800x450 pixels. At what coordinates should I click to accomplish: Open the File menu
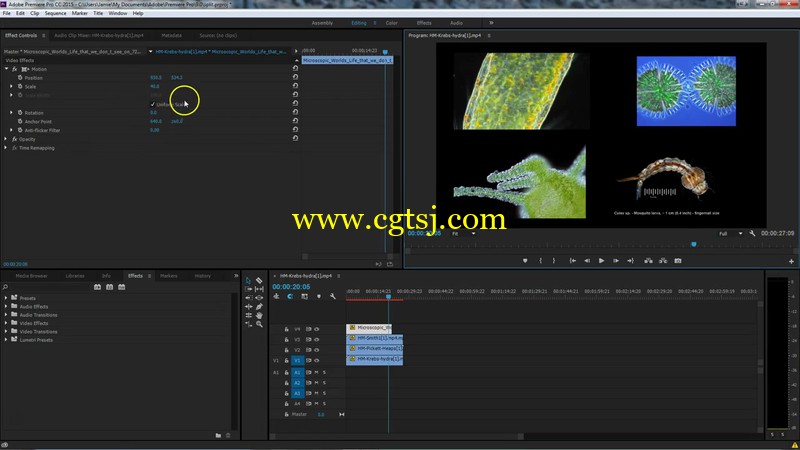point(7,13)
